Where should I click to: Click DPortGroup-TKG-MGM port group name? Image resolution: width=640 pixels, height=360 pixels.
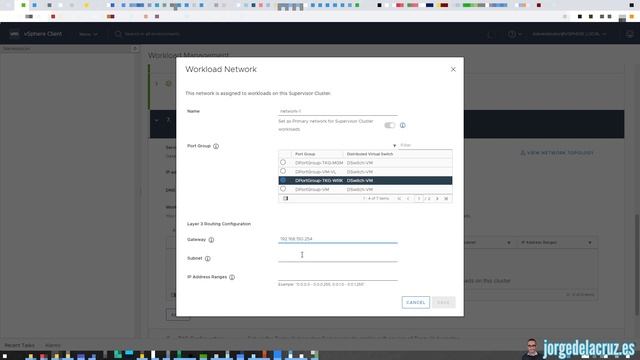point(319,163)
